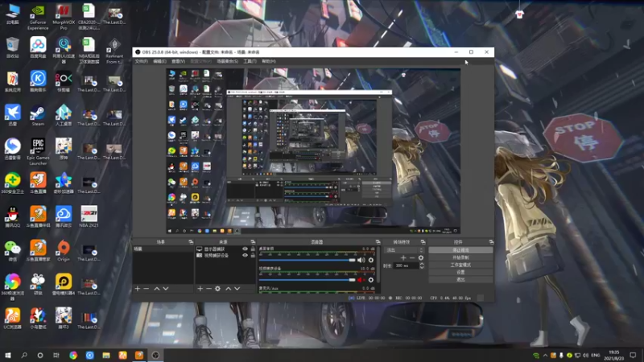Open the Help (H) menu in OBS
Viewport: 644px width, 362px height.
(x=269, y=61)
